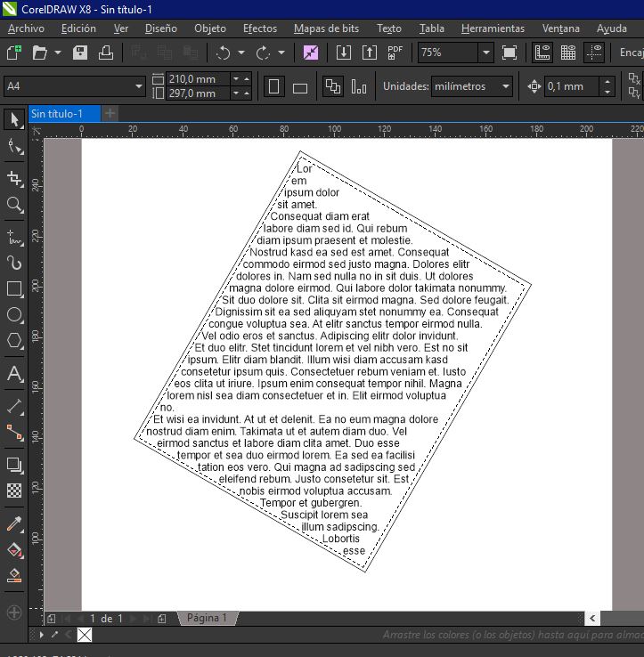This screenshot has width=644, height=657.
Task: Select the Freehand tool
Action: coord(14,237)
